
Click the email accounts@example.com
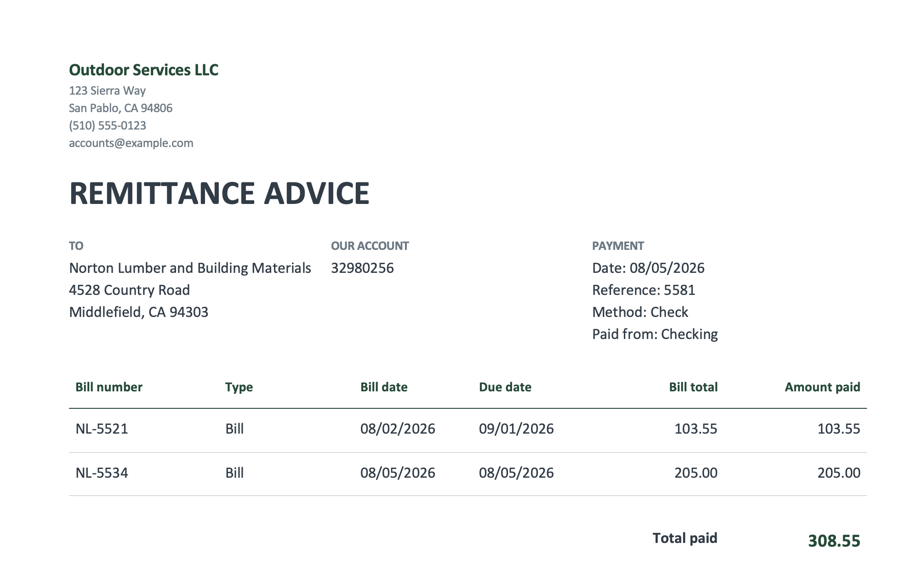pyautogui.click(x=131, y=143)
